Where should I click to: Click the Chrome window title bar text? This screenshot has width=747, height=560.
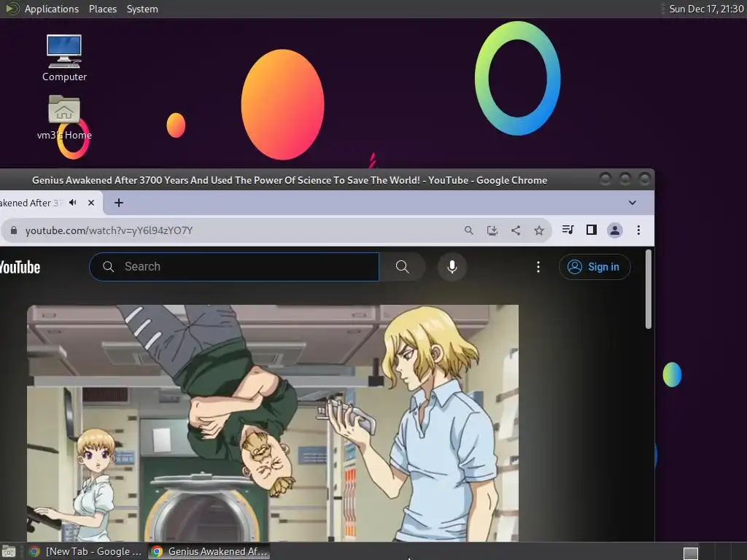pyautogui.click(x=289, y=181)
